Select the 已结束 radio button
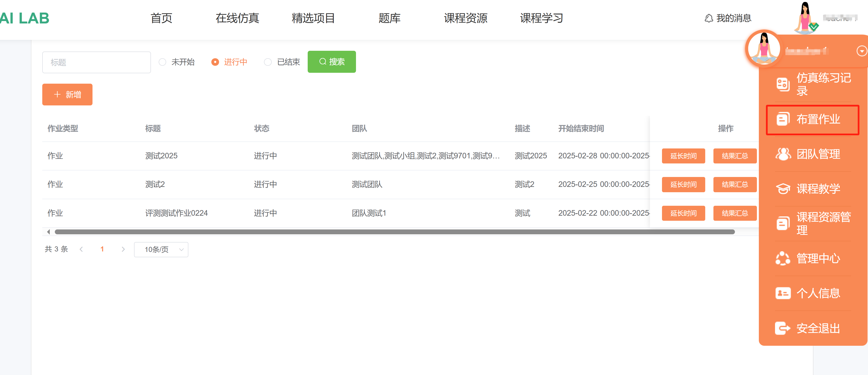 (268, 62)
